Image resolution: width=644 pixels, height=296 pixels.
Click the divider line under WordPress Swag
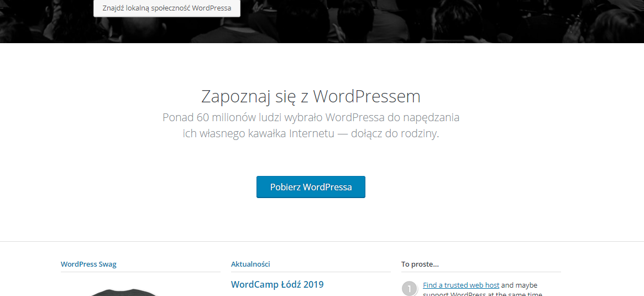[140, 272]
